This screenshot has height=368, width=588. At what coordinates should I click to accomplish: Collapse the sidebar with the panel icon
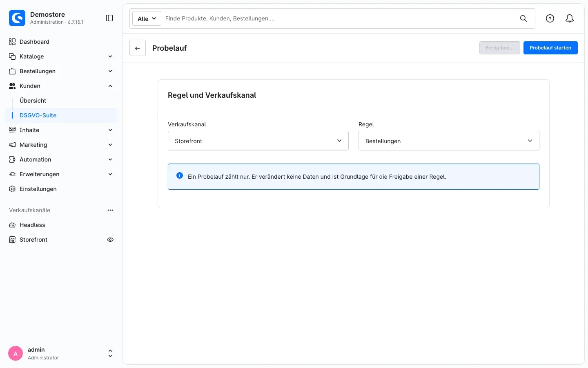coord(109,18)
